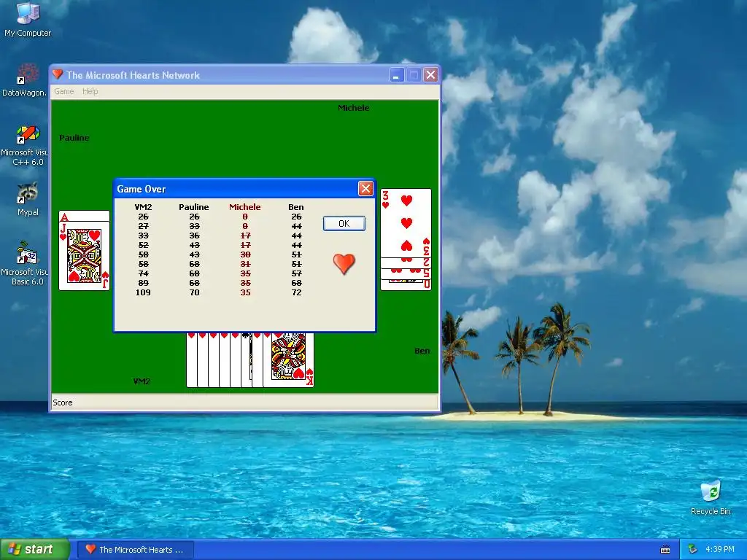Screen dimensions: 747x560
Task: Minimize the Hearts window
Action: pyautogui.click(x=396, y=75)
